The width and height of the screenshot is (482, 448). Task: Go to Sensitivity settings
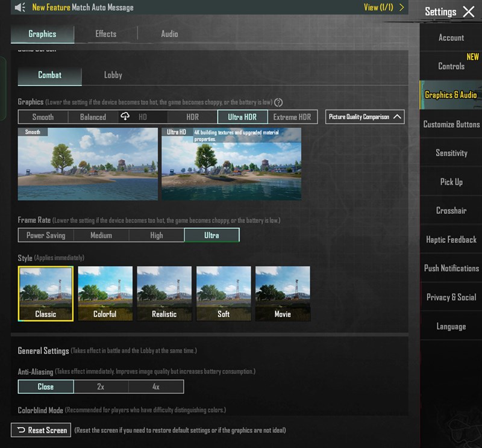451,153
